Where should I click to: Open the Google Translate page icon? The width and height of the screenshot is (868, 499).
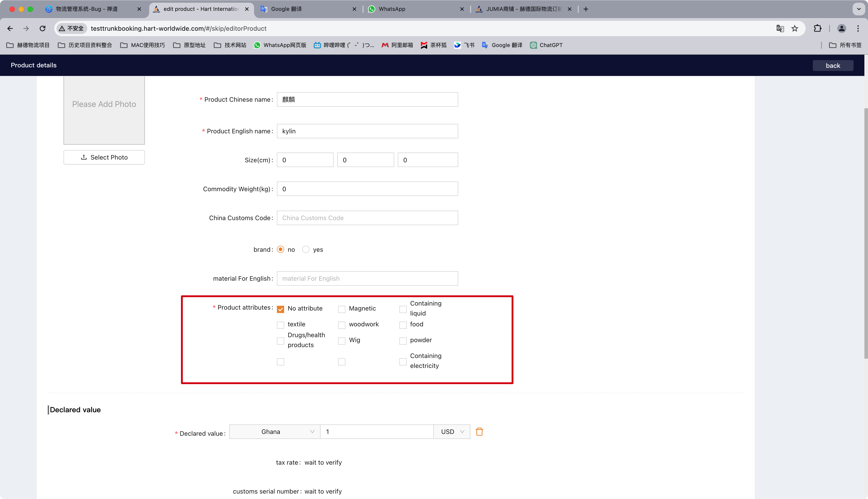tap(780, 28)
